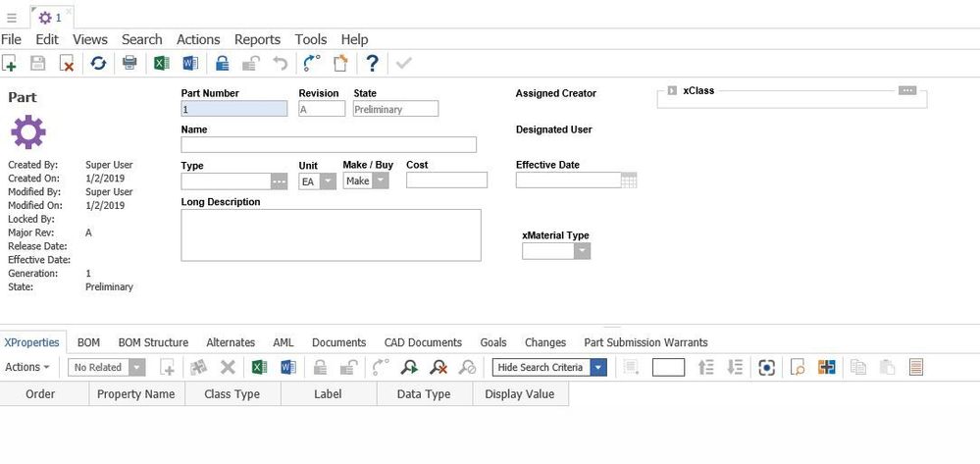Click the Actions button in grid toolbar

(27, 367)
